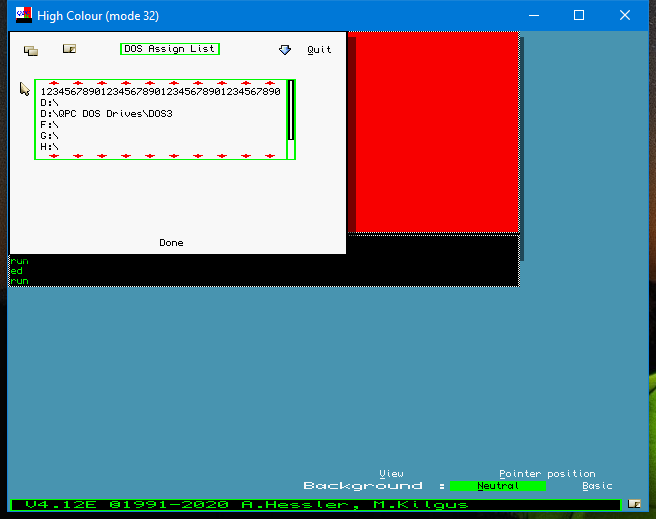Click the Done button

point(171,243)
